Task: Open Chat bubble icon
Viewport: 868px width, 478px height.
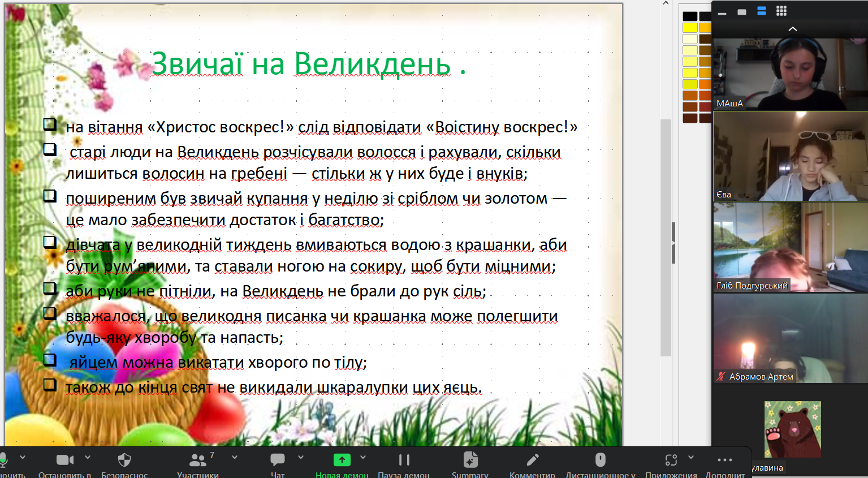Action: click(278, 460)
